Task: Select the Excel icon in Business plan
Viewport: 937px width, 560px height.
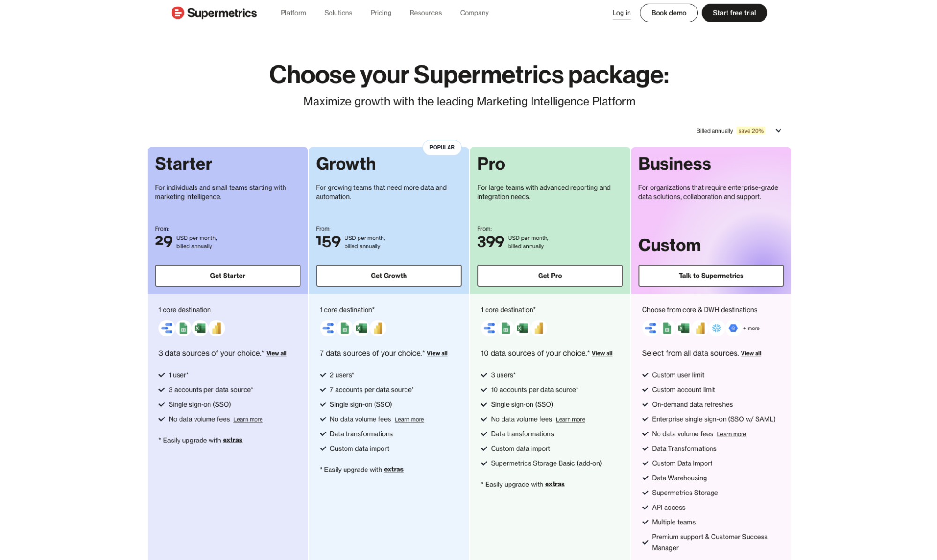Action: [682, 328]
